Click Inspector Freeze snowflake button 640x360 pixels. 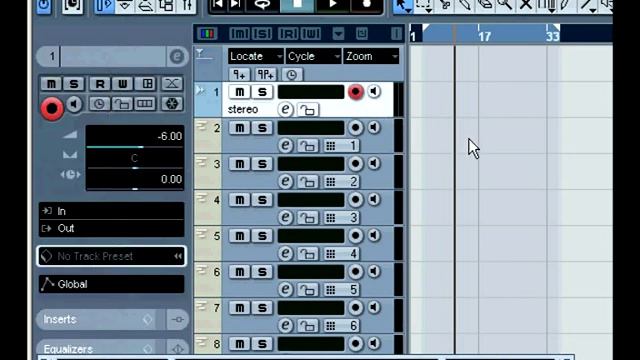click(172, 103)
